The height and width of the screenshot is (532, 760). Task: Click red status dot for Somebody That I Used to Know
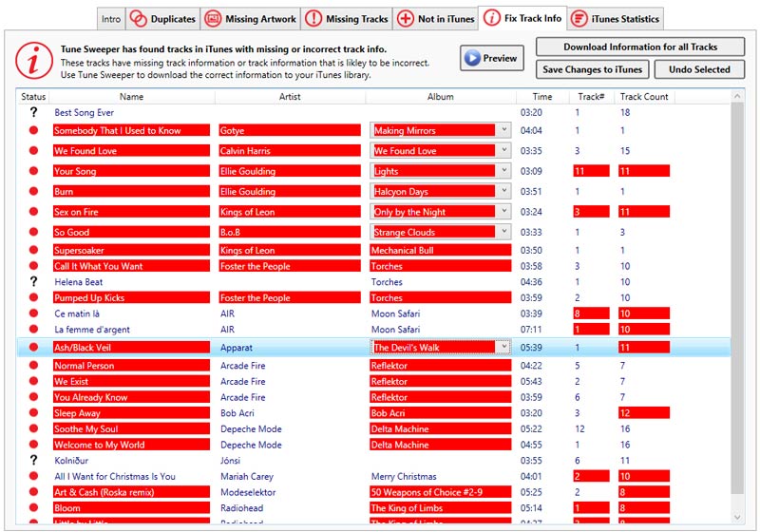click(x=33, y=130)
